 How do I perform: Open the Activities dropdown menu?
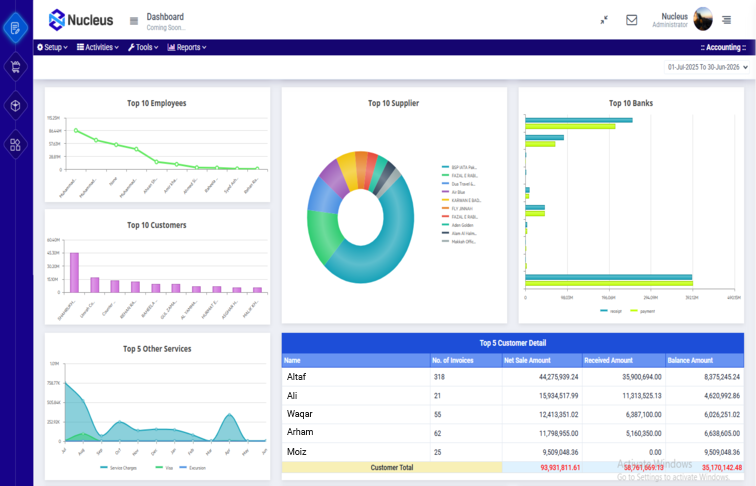click(98, 47)
